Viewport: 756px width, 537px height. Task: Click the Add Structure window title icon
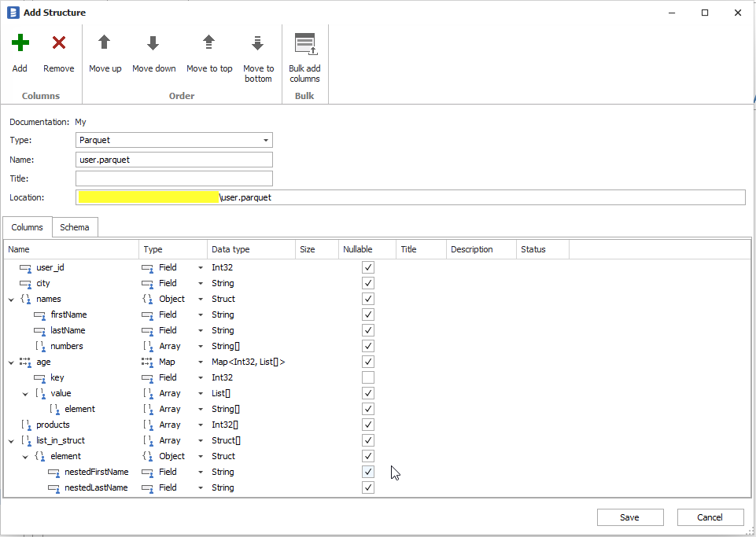click(12, 13)
